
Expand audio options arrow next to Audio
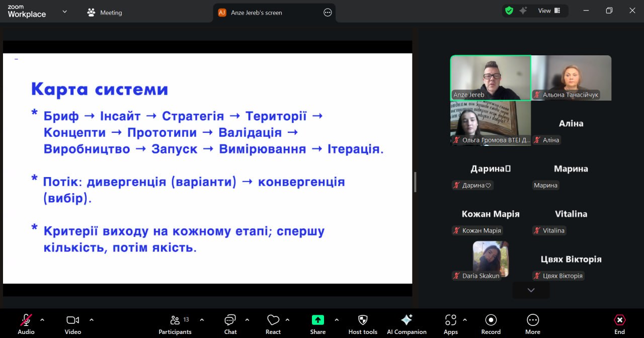pyautogui.click(x=42, y=319)
